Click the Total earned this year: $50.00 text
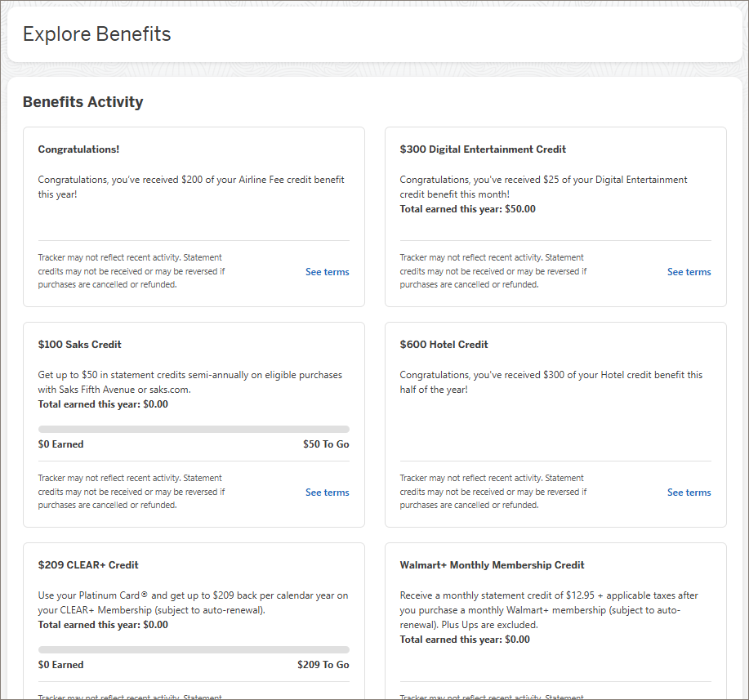 pos(467,209)
